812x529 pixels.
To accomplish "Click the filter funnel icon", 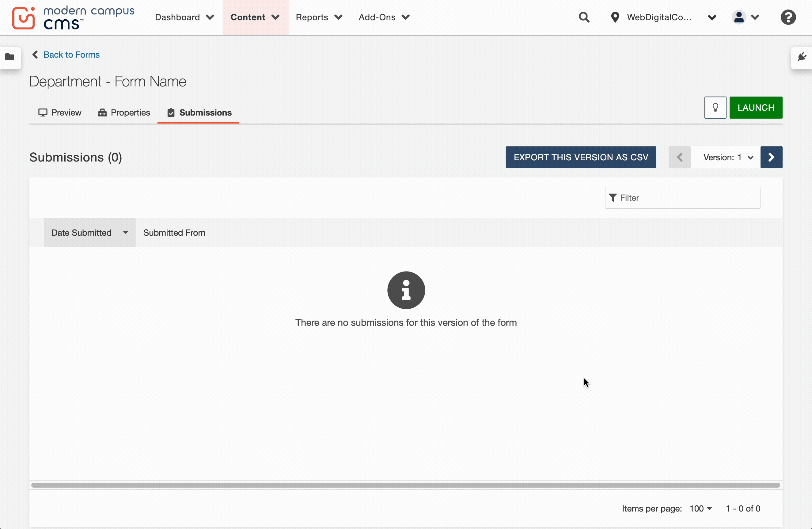I will click(613, 198).
